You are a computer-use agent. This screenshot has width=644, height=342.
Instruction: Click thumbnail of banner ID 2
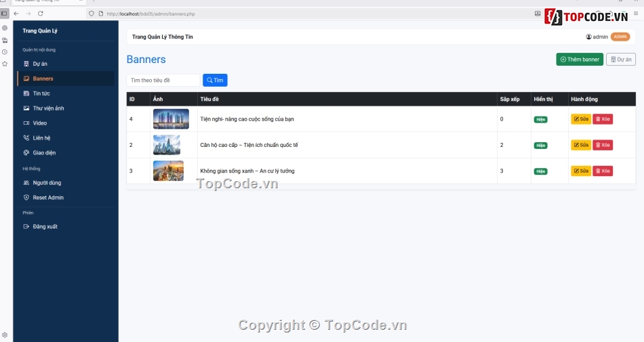pyautogui.click(x=167, y=145)
